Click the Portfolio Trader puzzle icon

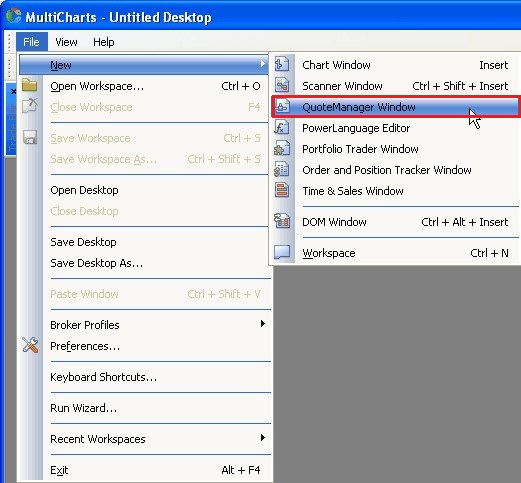pyautogui.click(x=282, y=149)
